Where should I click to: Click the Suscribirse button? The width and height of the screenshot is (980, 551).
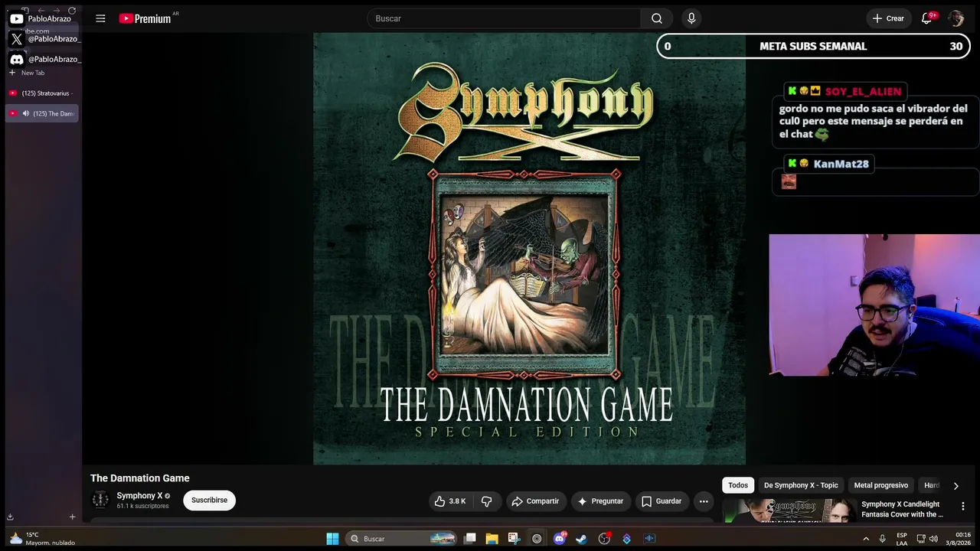tap(209, 500)
